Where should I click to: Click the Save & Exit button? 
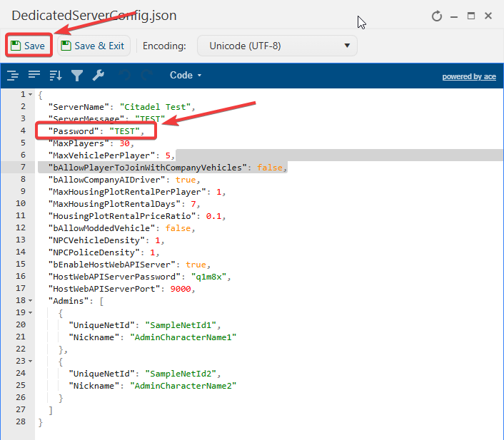click(x=94, y=46)
